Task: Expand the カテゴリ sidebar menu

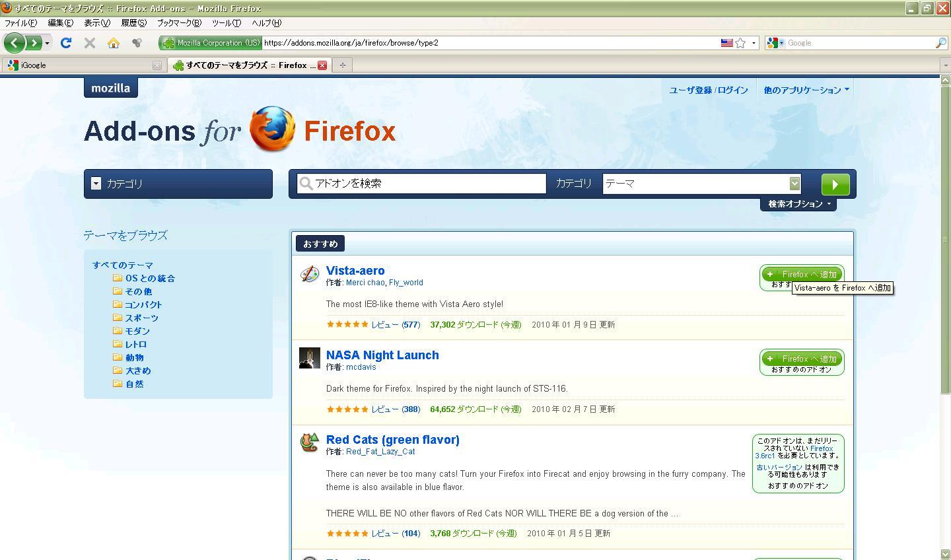Action: click(178, 184)
